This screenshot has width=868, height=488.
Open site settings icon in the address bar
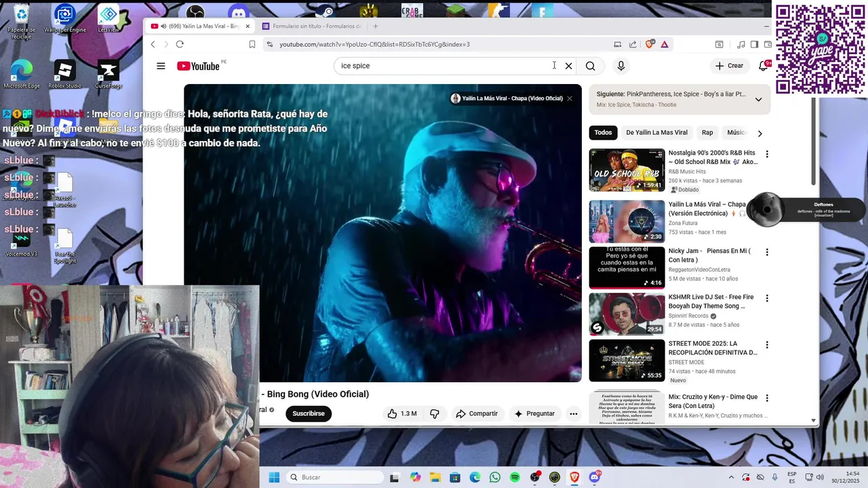point(270,44)
